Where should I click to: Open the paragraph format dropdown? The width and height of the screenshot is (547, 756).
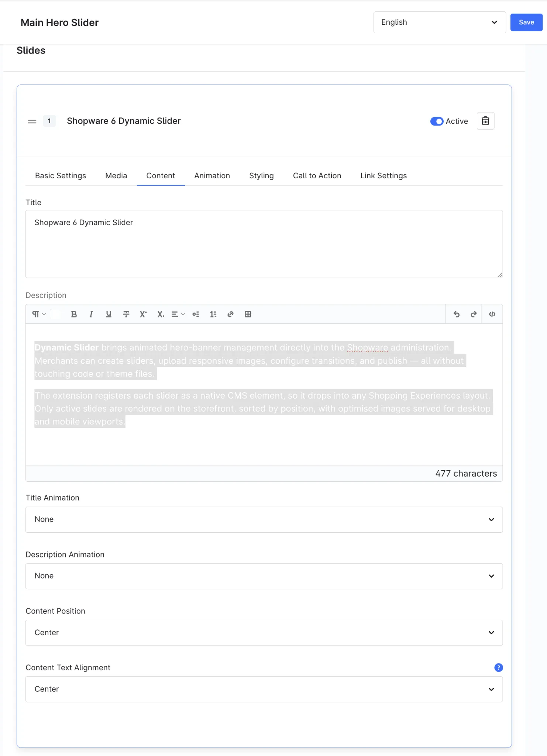pyautogui.click(x=39, y=314)
